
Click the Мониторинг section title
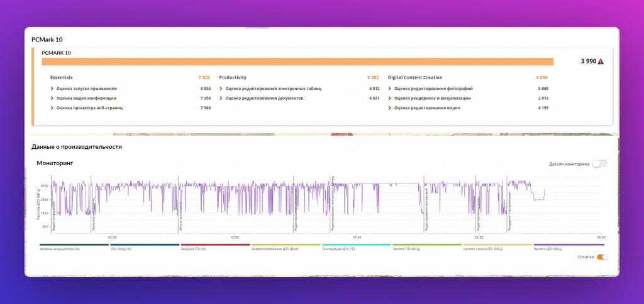[x=55, y=163]
